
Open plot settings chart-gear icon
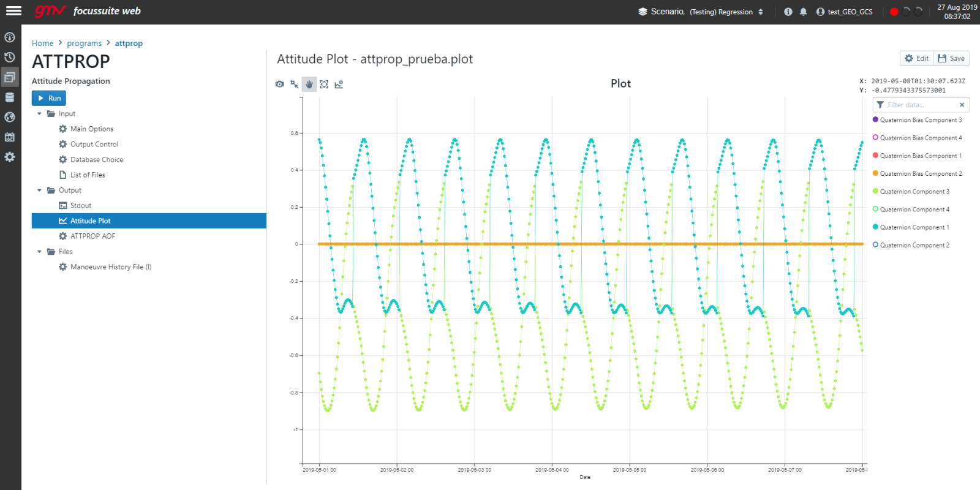pyautogui.click(x=339, y=84)
